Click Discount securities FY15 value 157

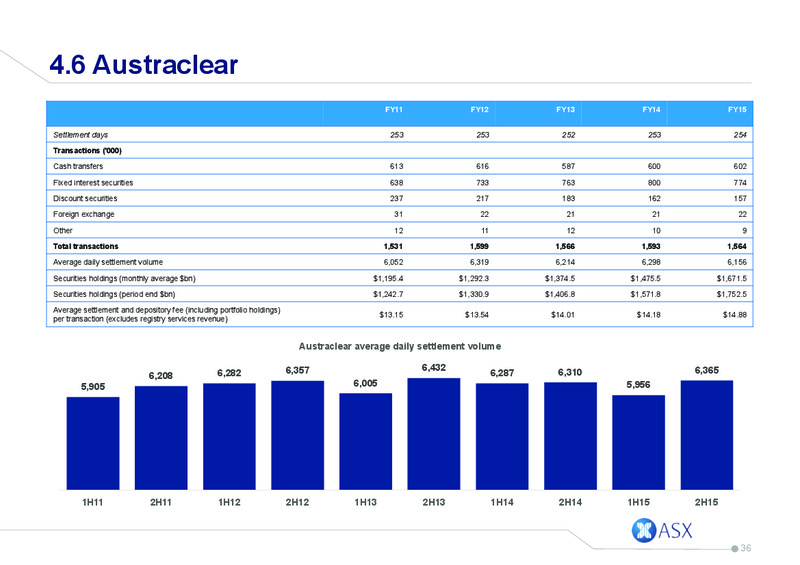point(740,199)
